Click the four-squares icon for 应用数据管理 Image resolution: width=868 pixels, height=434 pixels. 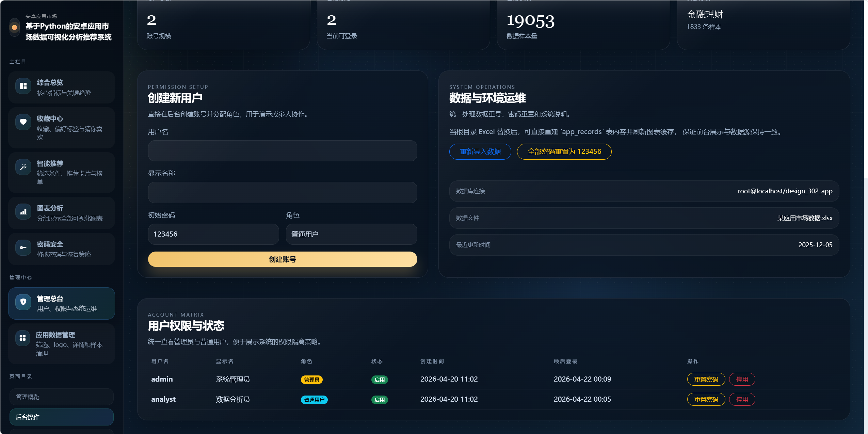tap(22, 338)
